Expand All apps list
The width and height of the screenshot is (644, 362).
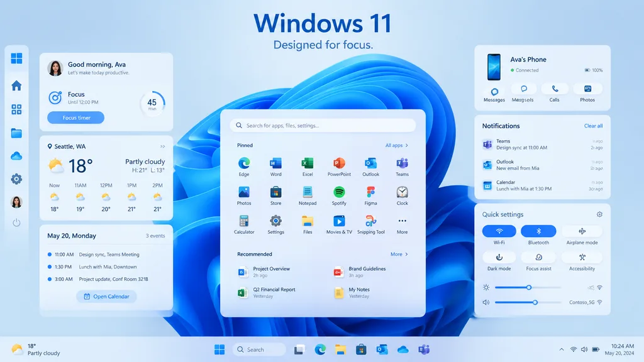click(x=396, y=145)
